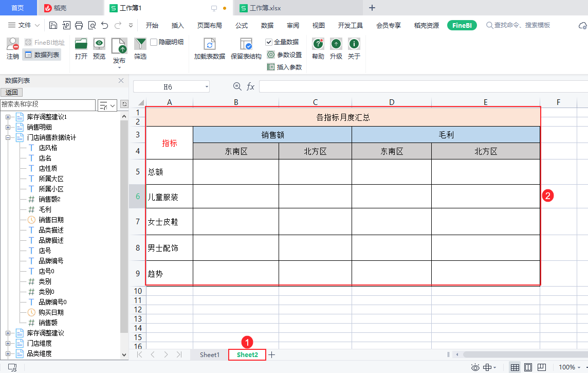Click the command search box
This screenshot has width=588, height=373.
click(x=518, y=25)
